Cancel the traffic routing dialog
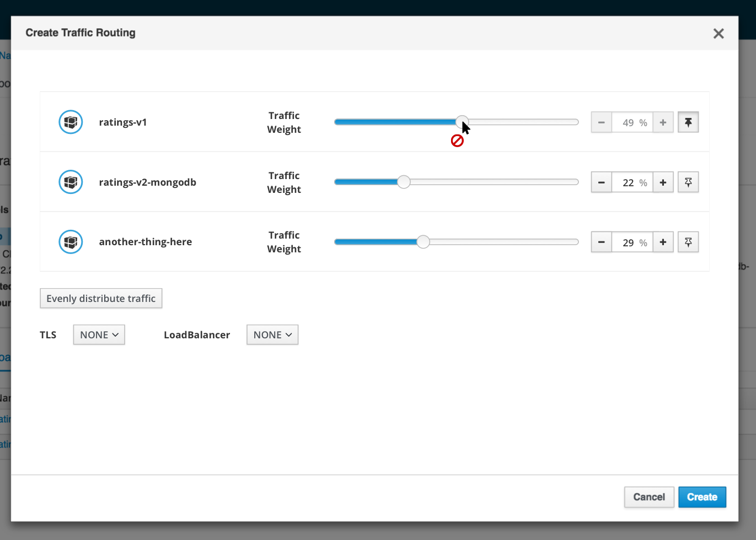Screen dimensions: 756x540 coord(649,497)
